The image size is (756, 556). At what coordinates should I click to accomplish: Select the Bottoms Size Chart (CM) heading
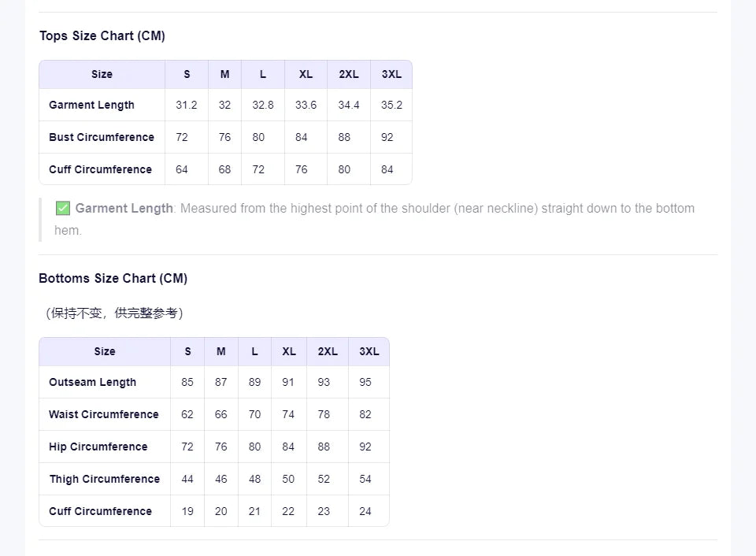point(113,278)
